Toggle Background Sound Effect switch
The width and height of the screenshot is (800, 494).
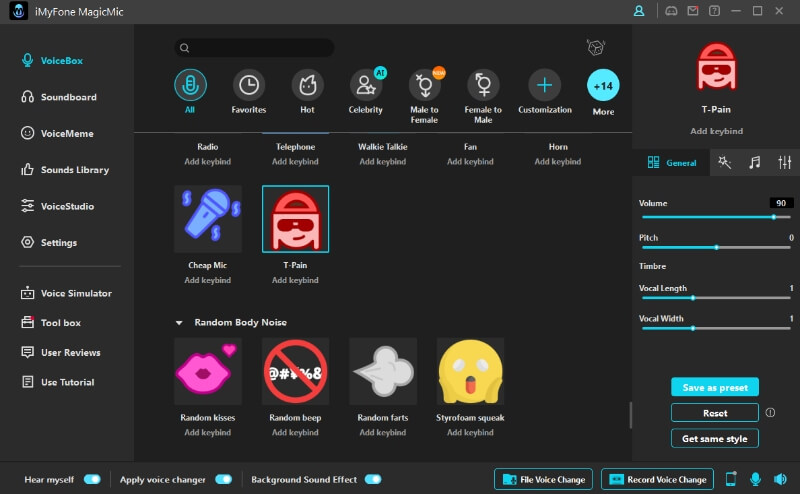point(373,479)
